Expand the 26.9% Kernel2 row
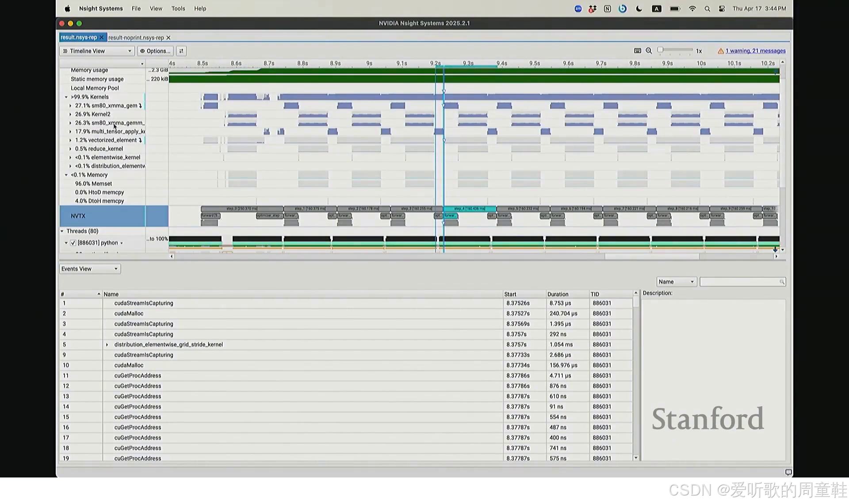 point(70,115)
